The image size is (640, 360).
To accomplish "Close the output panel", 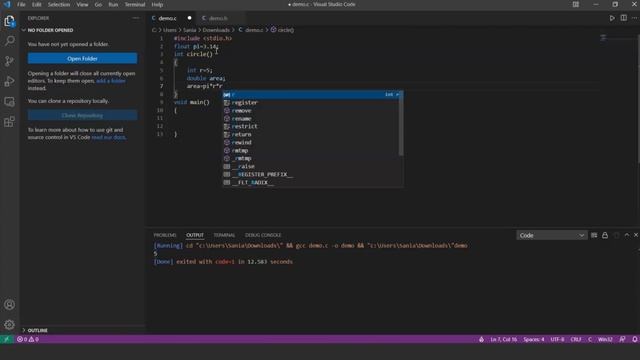I will coord(636,235).
